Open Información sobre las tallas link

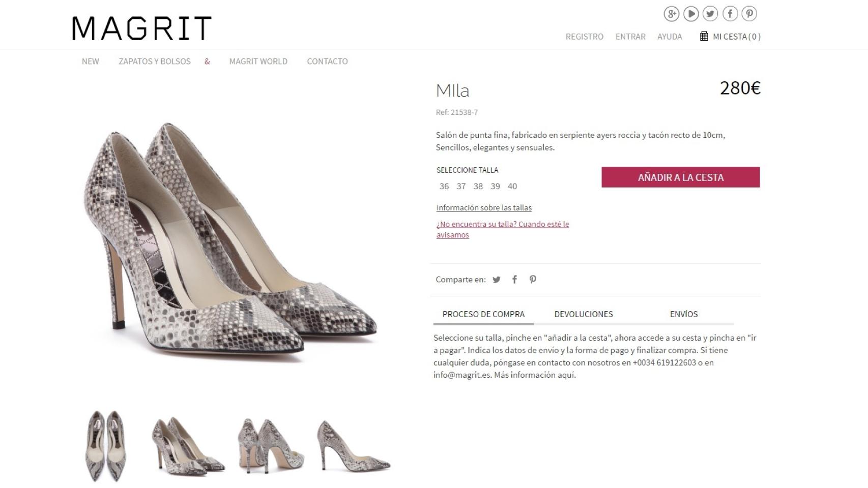(x=483, y=207)
